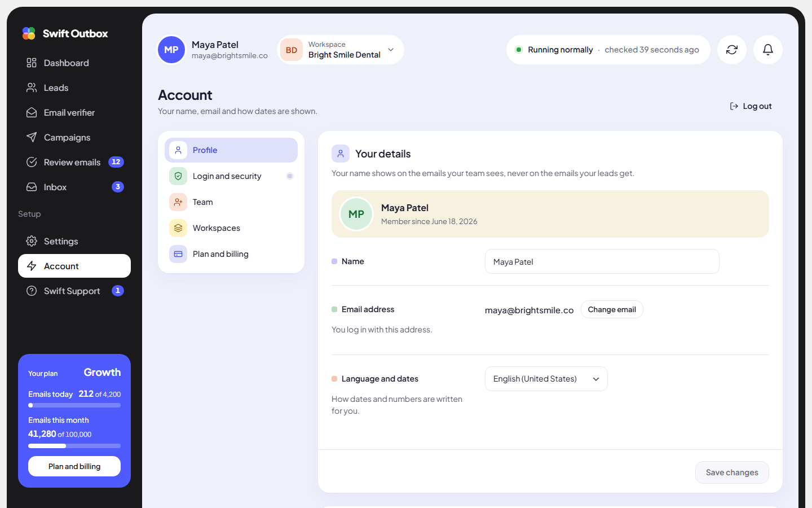Click the Running normally status pill

click(x=608, y=50)
